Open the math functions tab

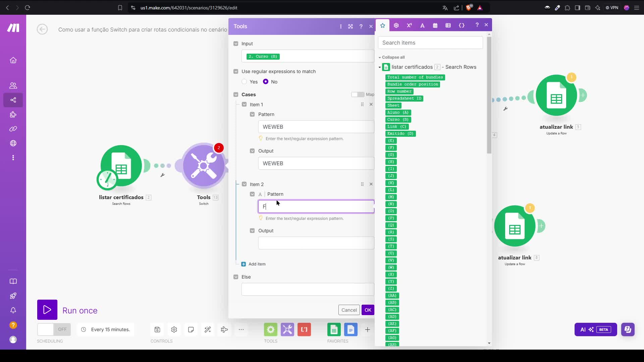(x=409, y=25)
